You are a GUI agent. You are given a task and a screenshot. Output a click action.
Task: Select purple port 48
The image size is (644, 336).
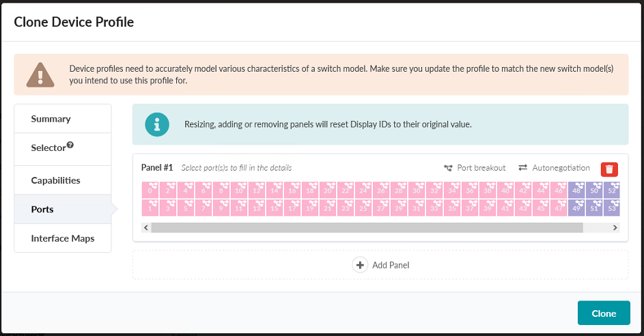tap(576, 190)
